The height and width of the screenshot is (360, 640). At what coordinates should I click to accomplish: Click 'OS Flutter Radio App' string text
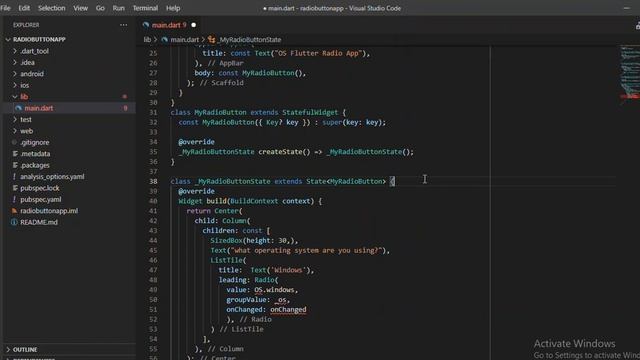(x=317, y=53)
